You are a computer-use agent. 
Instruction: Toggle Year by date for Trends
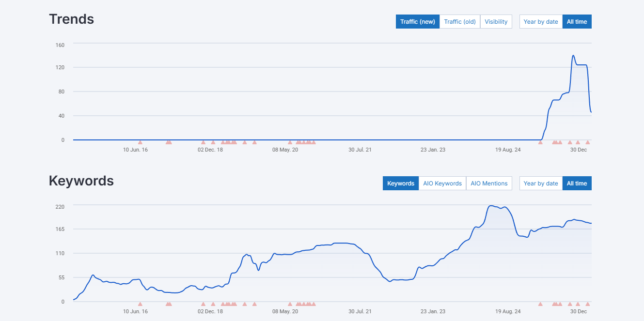(x=540, y=22)
